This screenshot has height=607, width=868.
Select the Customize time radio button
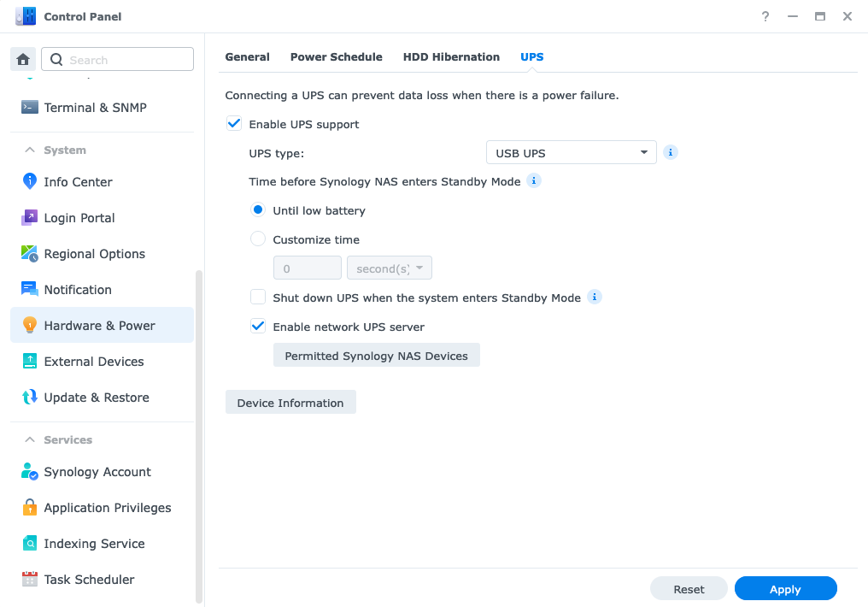coord(258,239)
